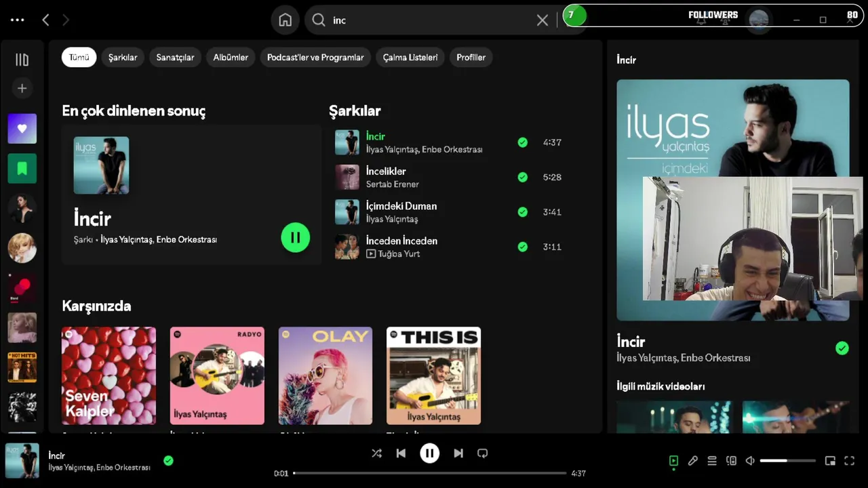
Task: Mute with the volume speaker icon
Action: click(750, 461)
